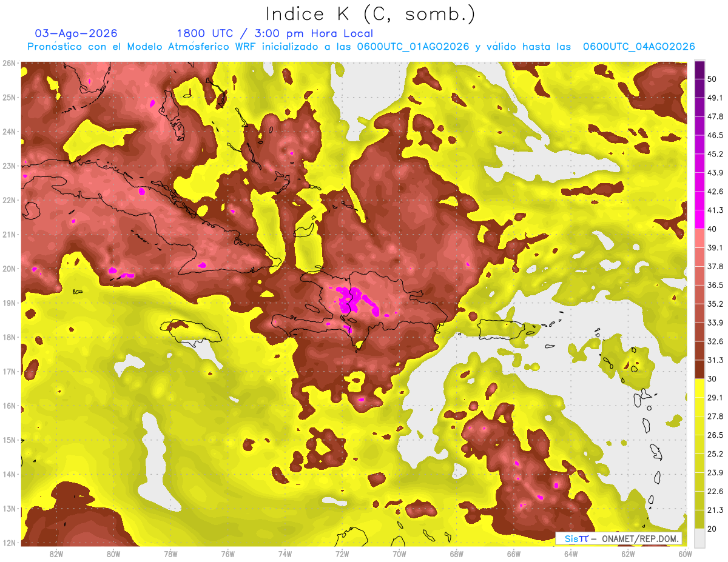Image resolution: width=728 pixels, height=562 pixels.
Task: Click the colorbar value "39.1"
Action: 715,247
